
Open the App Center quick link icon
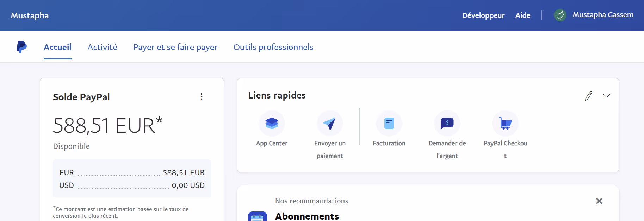tap(272, 123)
